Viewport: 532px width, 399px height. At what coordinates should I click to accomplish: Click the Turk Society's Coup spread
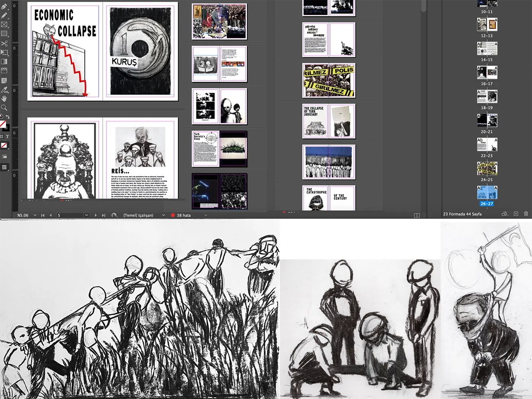219,149
